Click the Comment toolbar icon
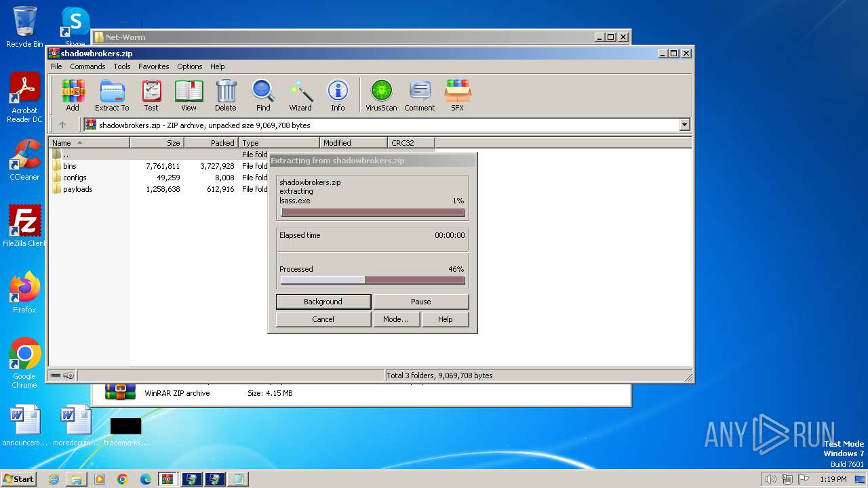Viewport: 868px width, 488px height. point(420,95)
